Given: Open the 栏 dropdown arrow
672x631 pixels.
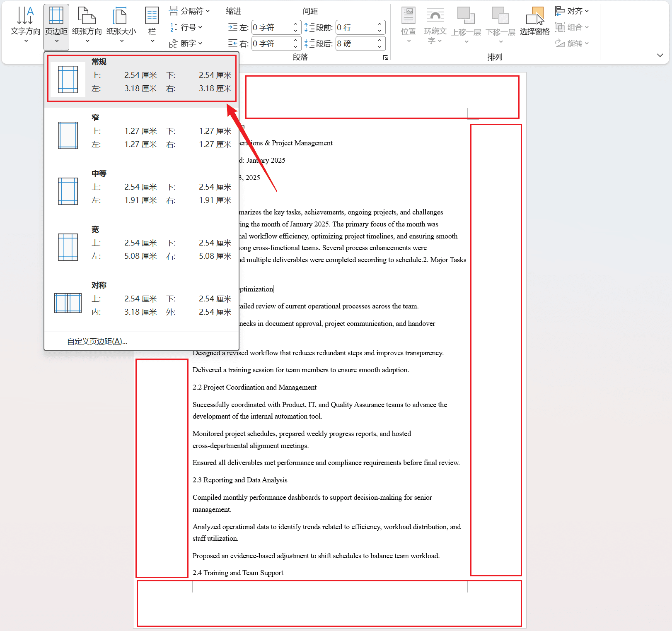Looking at the screenshot, I should pos(152,41).
